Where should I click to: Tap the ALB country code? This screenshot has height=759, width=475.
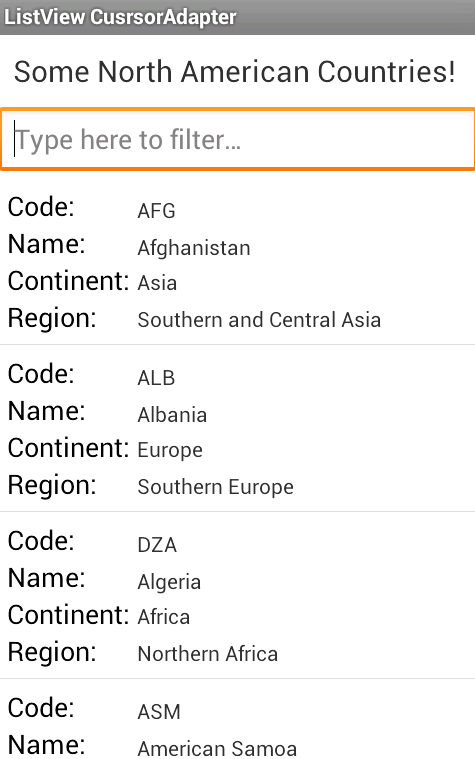[x=156, y=378]
